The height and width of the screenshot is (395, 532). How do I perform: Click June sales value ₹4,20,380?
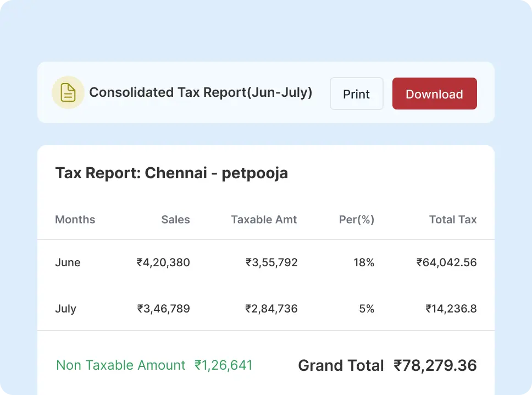[163, 262]
